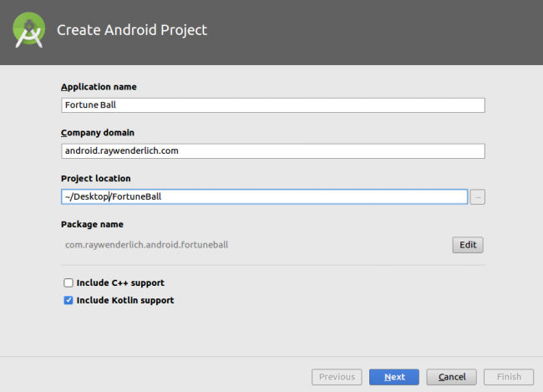Click the Package name label
The width and height of the screenshot is (543, 392).
point(92,224)
